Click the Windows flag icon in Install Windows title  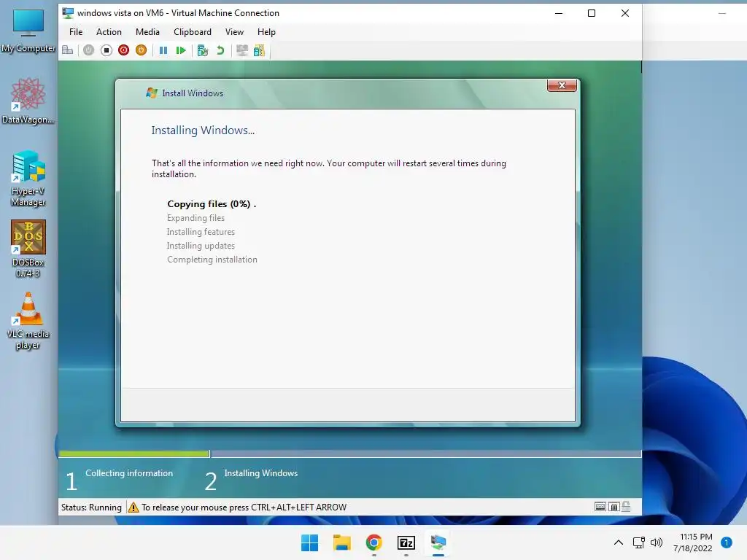152,93
